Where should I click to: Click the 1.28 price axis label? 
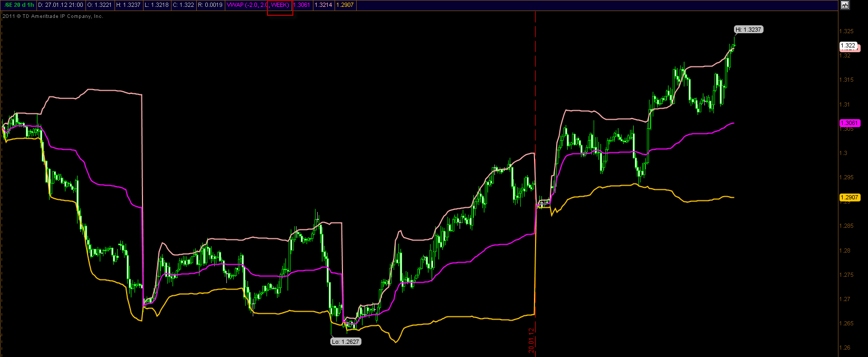845,250
